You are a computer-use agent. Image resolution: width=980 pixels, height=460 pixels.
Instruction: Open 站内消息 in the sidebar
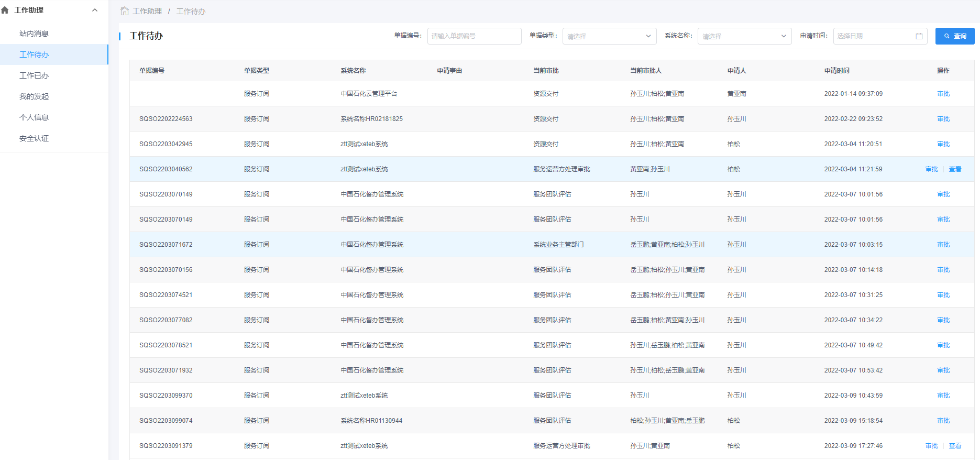point(34,34)
